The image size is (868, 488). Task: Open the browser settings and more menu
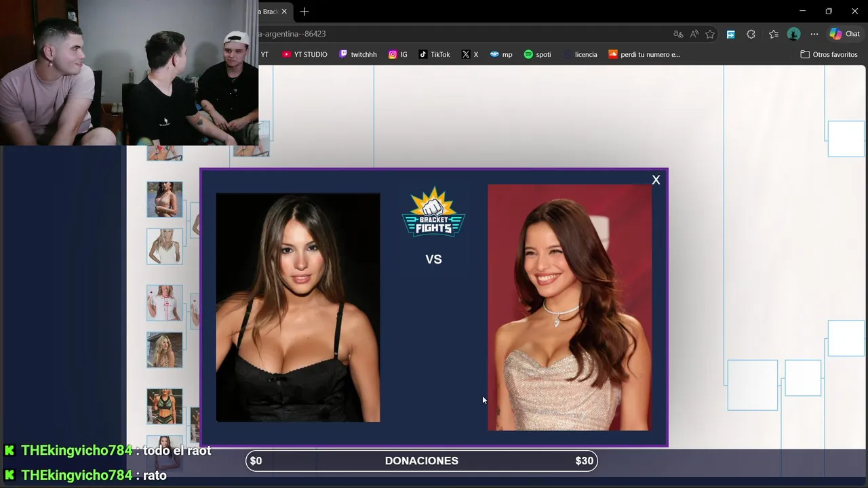pyautogui.click(x=814, y=34)
